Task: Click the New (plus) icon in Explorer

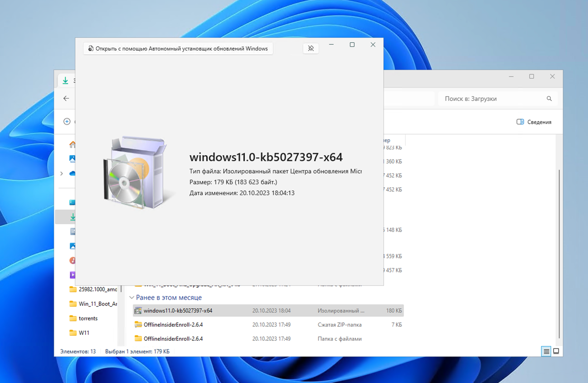Action: 67,122
